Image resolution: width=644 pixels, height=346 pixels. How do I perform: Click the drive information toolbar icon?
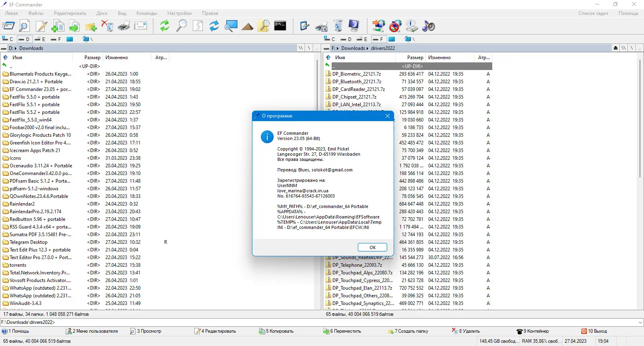click(x=412, y=26)
